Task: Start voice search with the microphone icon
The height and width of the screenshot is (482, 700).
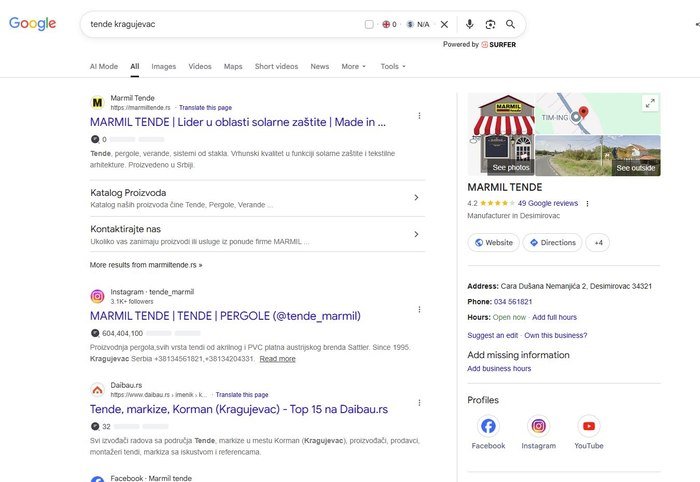Action: [470, 24]
